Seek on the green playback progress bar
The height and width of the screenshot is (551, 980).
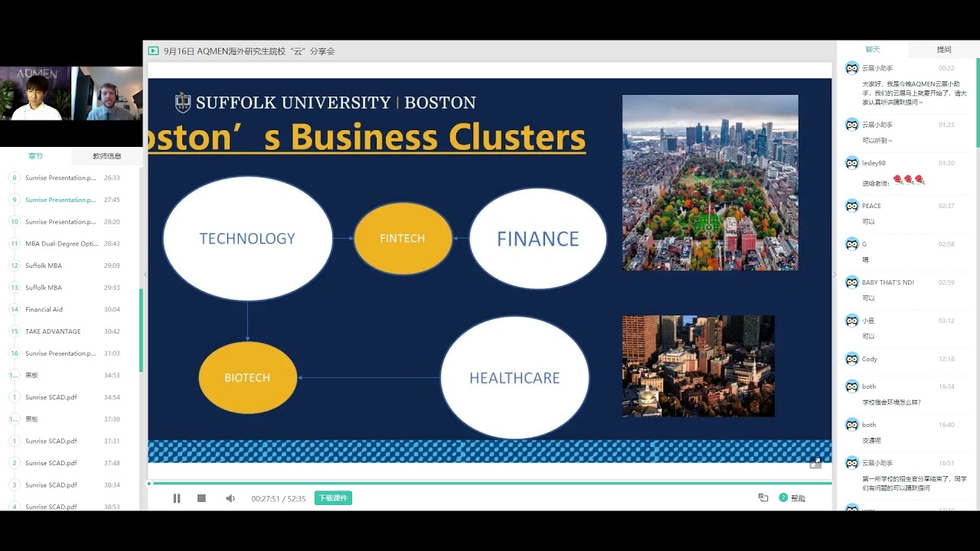point(490,483)
